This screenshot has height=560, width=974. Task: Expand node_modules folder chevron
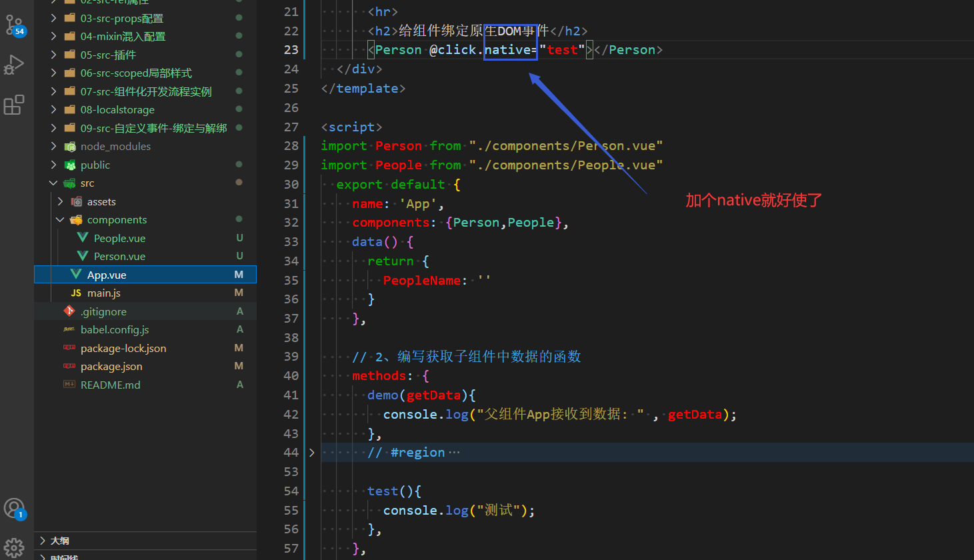pos(53,146)
